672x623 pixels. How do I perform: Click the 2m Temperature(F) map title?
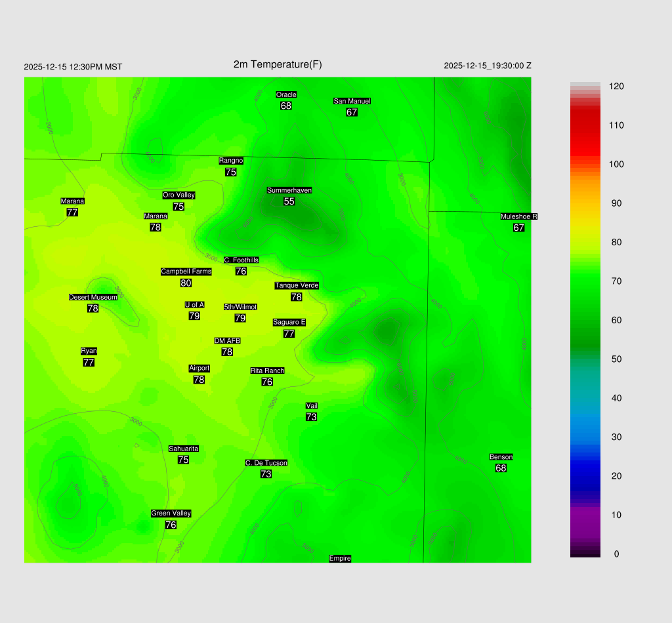278,64
